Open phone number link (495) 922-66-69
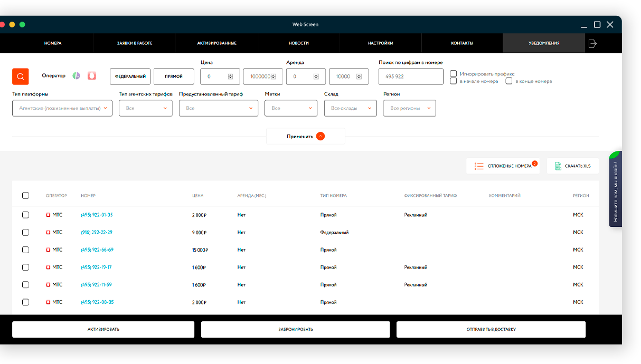641x364 pixels. click(x=97, y=250)
